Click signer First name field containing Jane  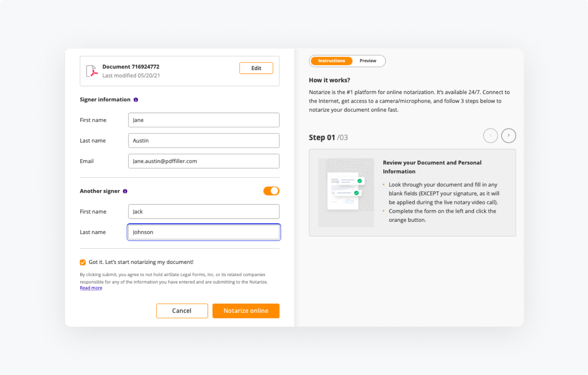pyautogui.click(x=204, y=120)
